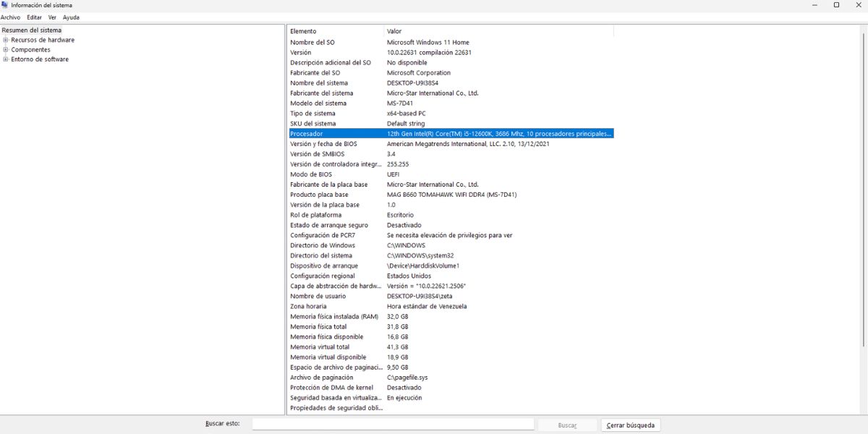Screen dimensions: 868x434
Task: Select Directorio de Windows row
Action: pos(451,245)
